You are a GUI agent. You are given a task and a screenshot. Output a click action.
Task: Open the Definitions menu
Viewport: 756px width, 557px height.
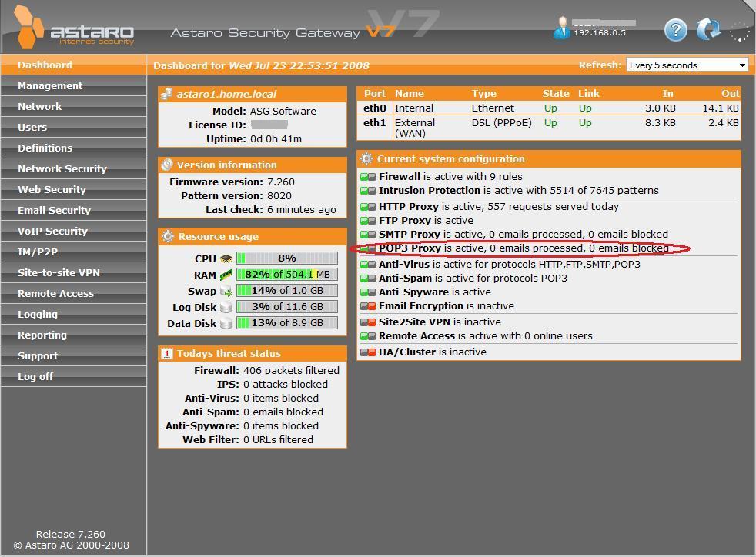[73, 148]
